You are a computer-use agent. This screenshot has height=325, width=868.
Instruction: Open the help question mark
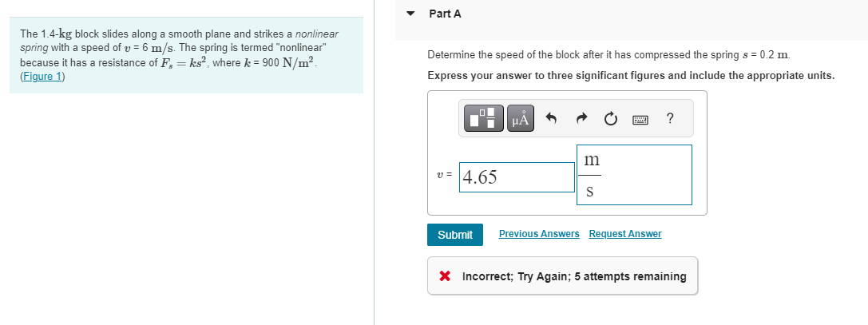pyautogui.click(x=671, y=118)
